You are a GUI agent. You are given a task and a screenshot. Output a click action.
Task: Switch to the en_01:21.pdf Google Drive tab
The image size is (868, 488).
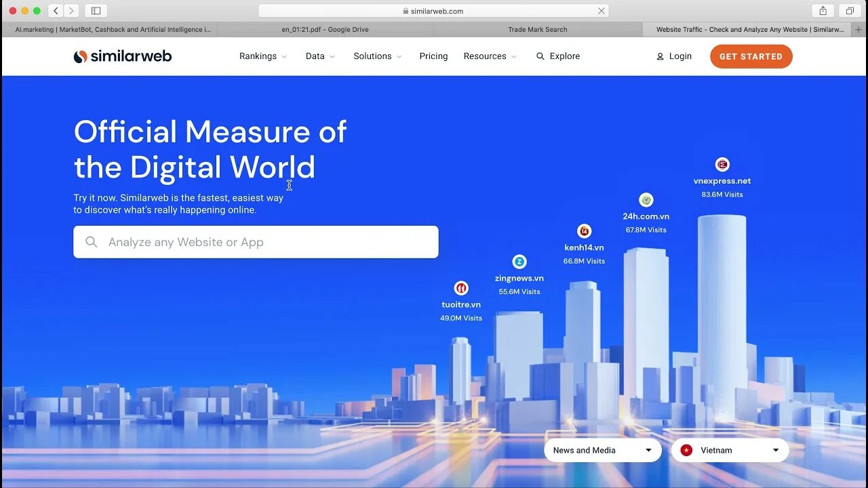(x=325, y=30)
